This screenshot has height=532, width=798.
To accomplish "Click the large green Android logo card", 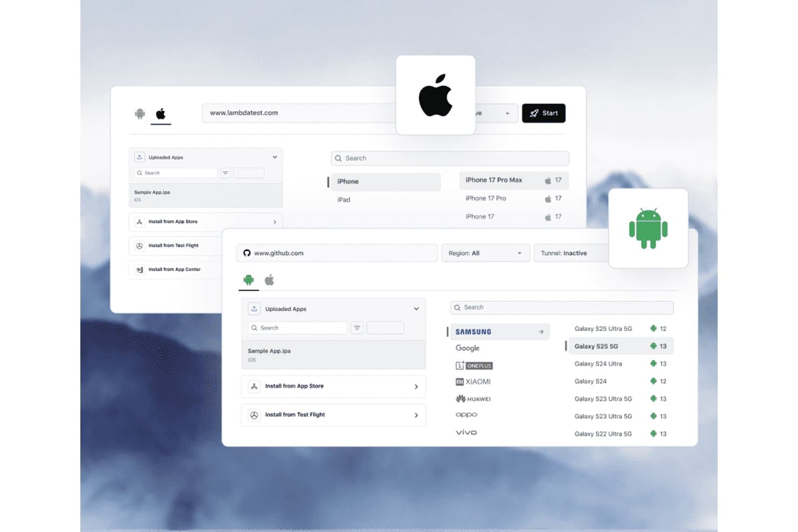I will [x=648, y=228].
